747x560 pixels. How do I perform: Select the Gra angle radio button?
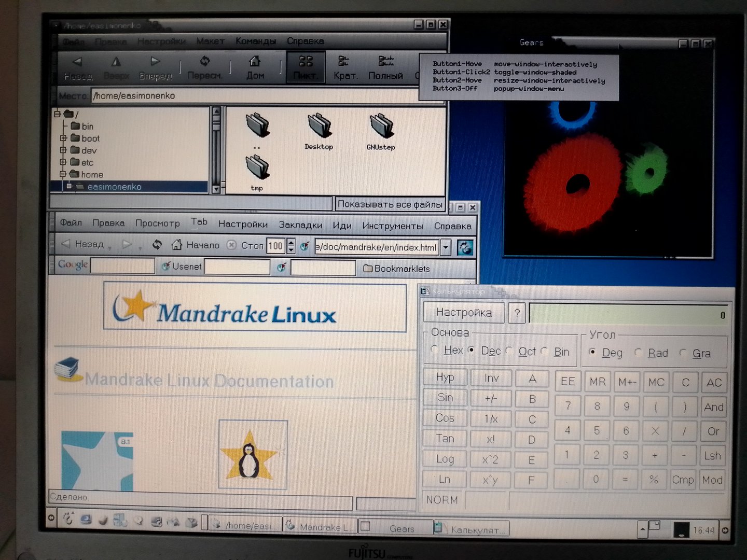point(683,353)
